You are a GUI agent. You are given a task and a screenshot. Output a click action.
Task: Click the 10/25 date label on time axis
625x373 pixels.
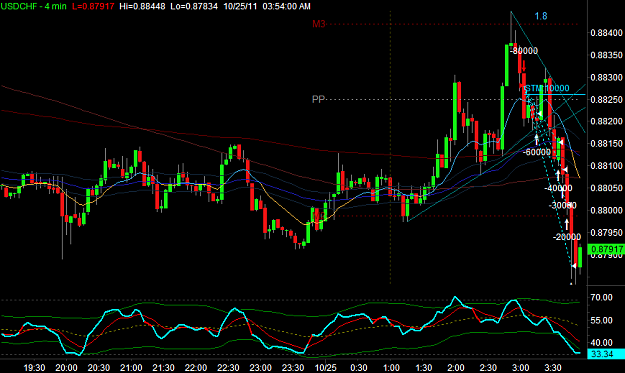coord(326,367)
